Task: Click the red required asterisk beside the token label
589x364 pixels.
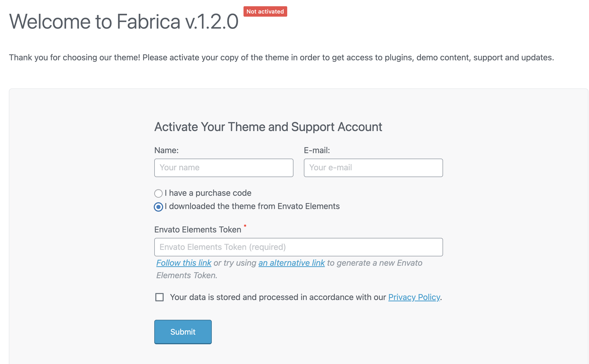Action: [x=245, y=226]
